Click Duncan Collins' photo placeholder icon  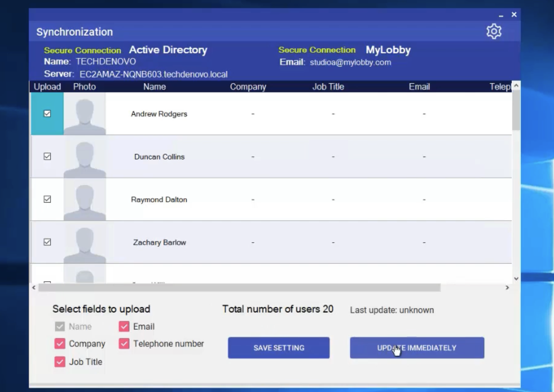(84, 157)
